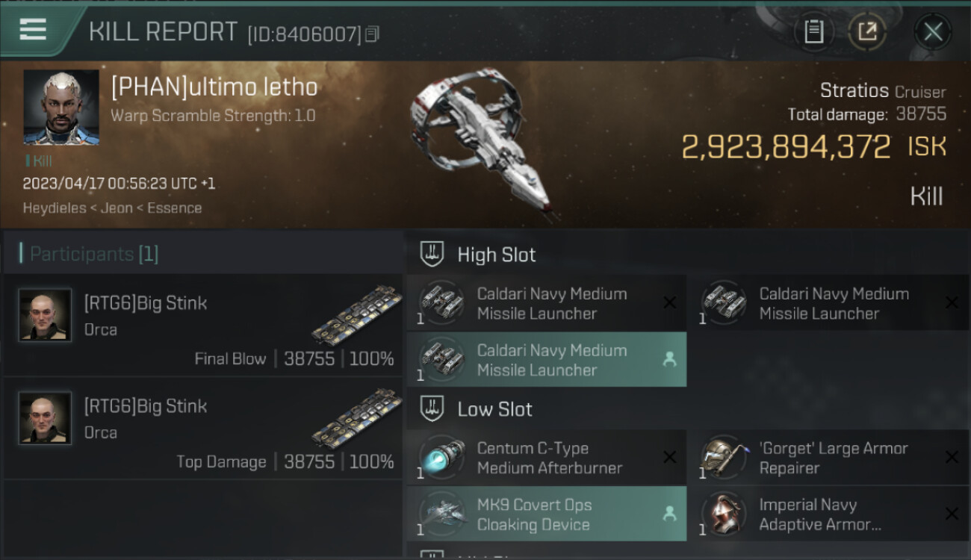The image size is (971, 560).
Task: Open Final Blow Big Stink portrait
Action: (45, 315)
